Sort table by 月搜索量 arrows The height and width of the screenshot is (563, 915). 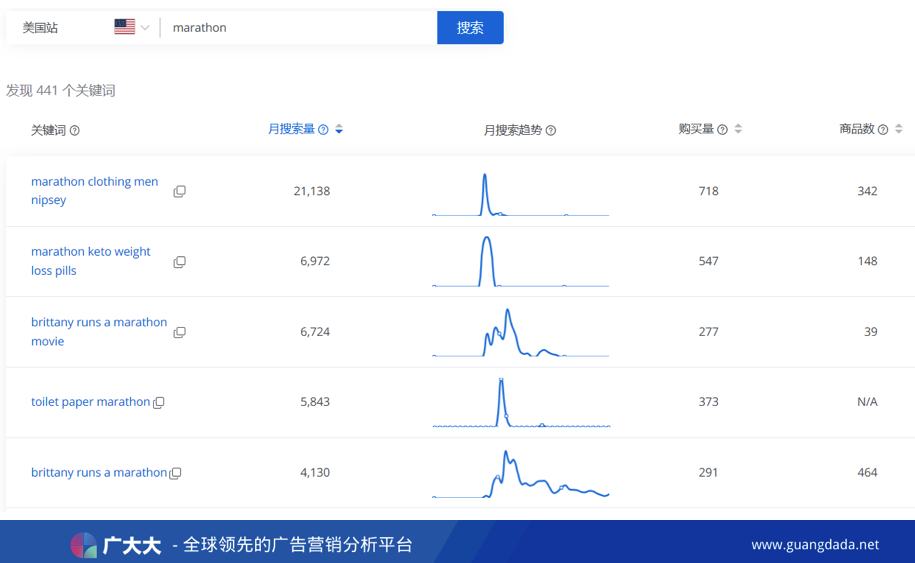click(x=339, y=130)
